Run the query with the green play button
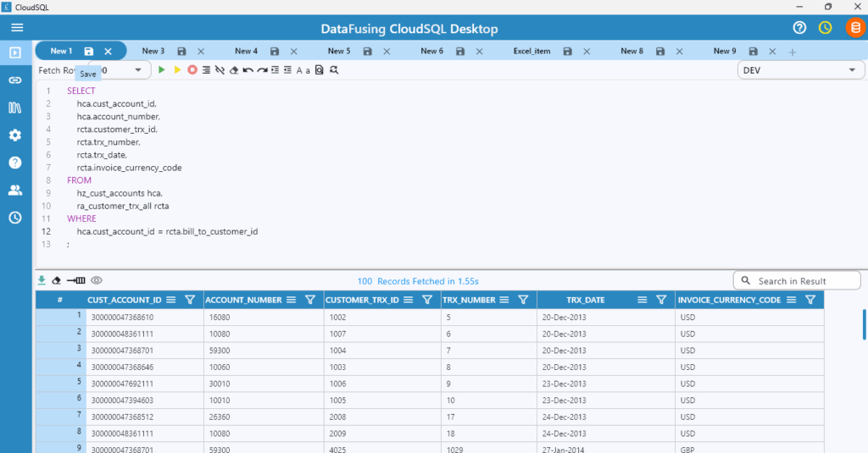Screen dimensions: 868x453 (162, 69)
